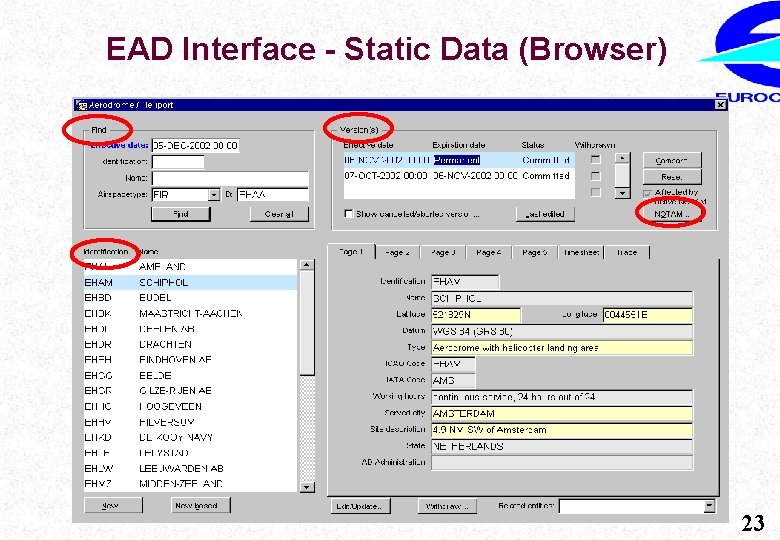This screenshot has height=540, width=780.
Task: Select the MIDDEN-ZEELAND row
Action: [x=191, y=484]
